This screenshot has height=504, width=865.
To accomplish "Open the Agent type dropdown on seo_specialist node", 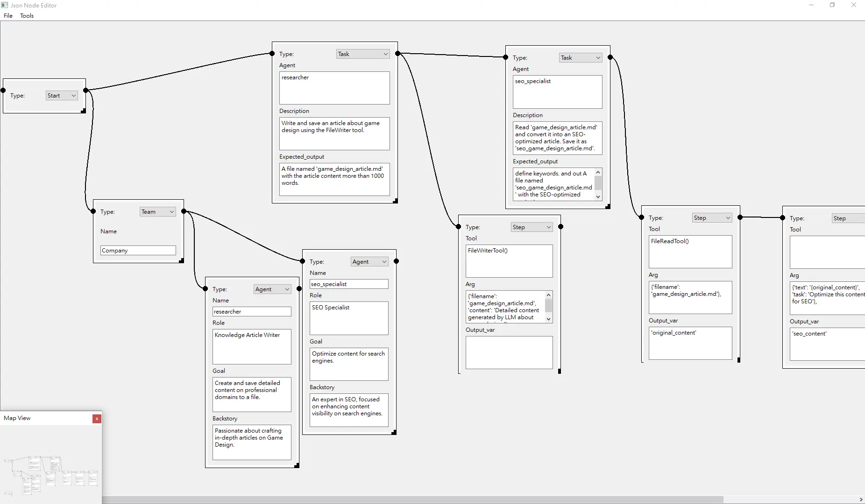I will coord(369,261).
